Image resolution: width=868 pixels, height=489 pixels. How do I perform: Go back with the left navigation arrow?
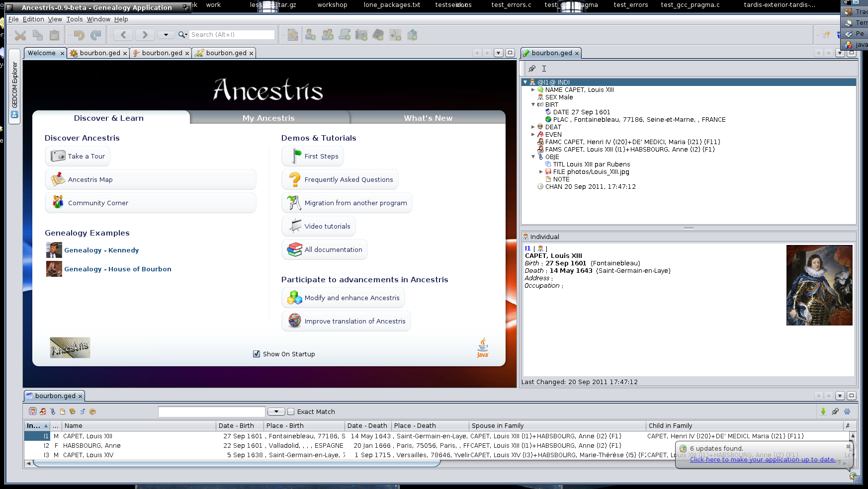click(x=123, y=35)
